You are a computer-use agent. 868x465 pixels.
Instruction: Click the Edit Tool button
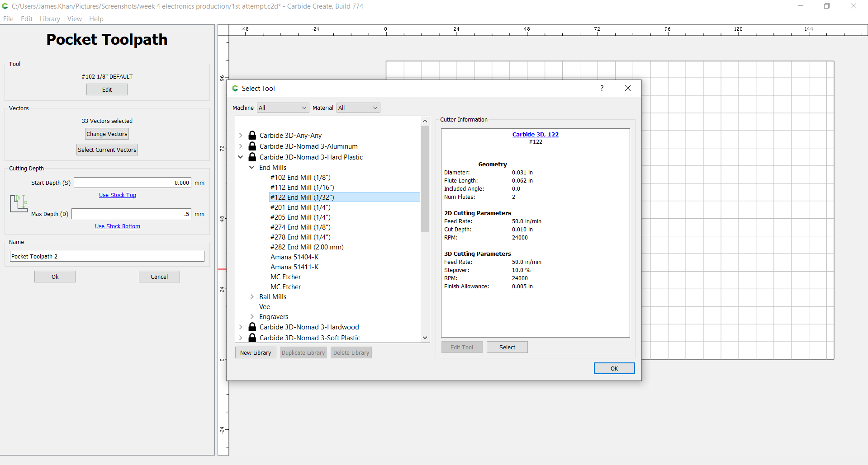pos(462,347)
